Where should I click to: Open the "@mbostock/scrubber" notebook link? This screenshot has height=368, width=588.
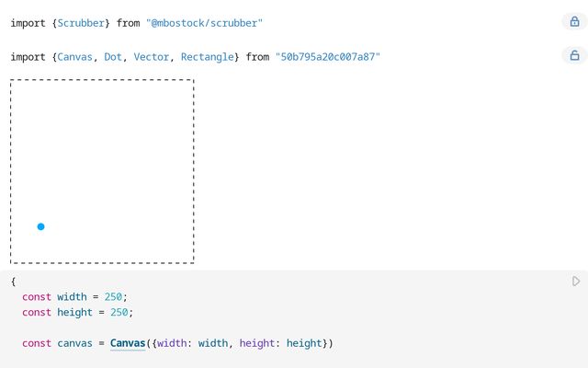[x=204, y=22]
